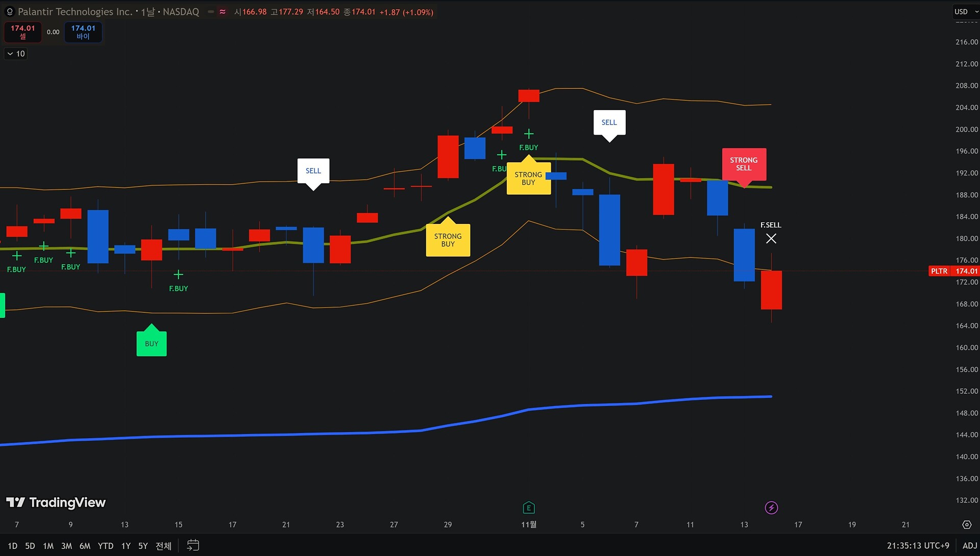Screen dimensions: 980x556
Task: Select the 3M time range
Action: 66,546
